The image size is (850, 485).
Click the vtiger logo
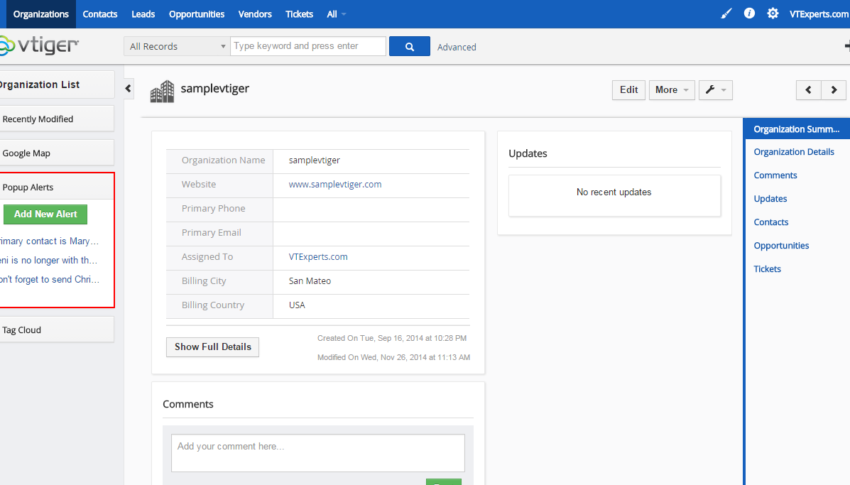click(x=39, y=46)
